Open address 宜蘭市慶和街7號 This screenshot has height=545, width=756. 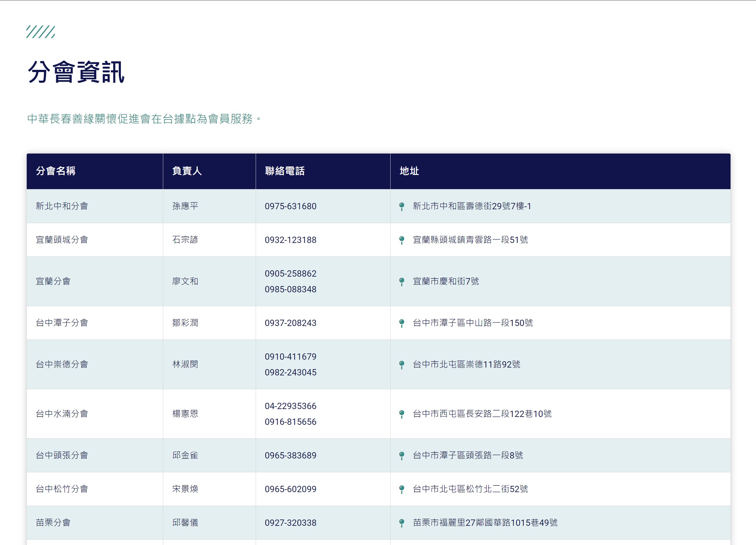(x=446, y=281)
